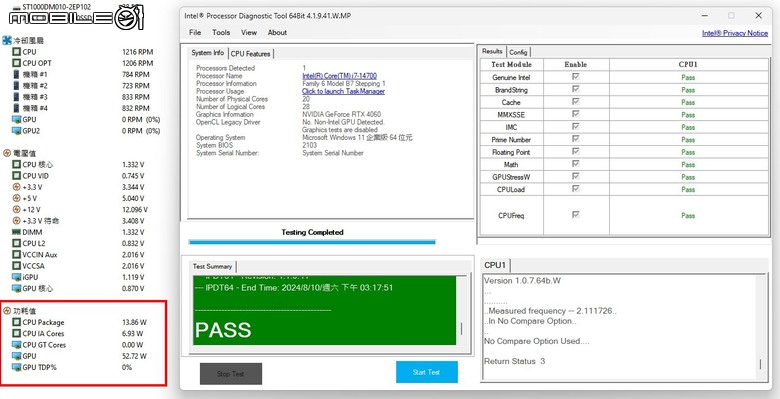Click the chip icon beside CPU VID
The height and width of the screenshot is (399, 780).
(16, 176)
